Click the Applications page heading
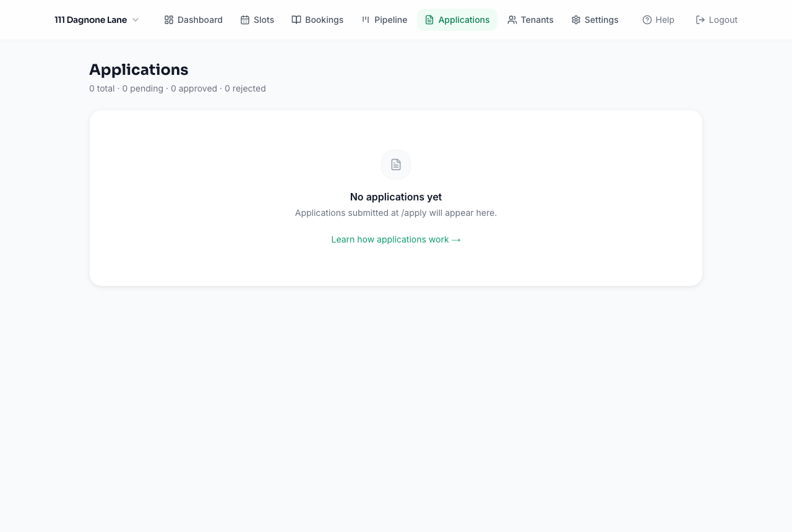 pos(139,69)
